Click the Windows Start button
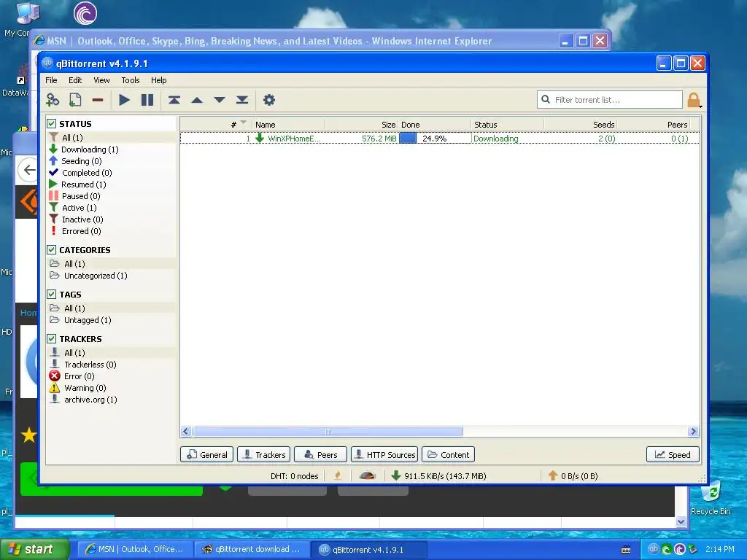This screenshot has height=560, width=747. 34,549
